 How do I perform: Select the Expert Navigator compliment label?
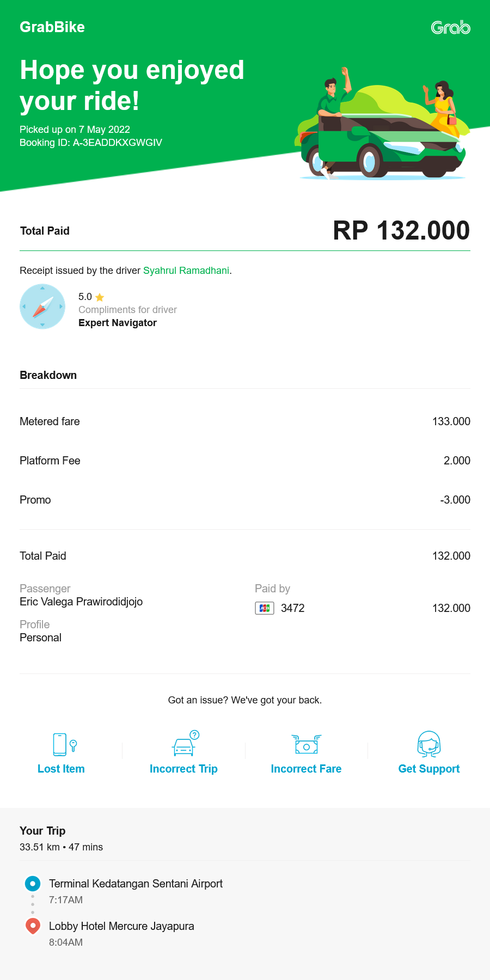[117, 322]
